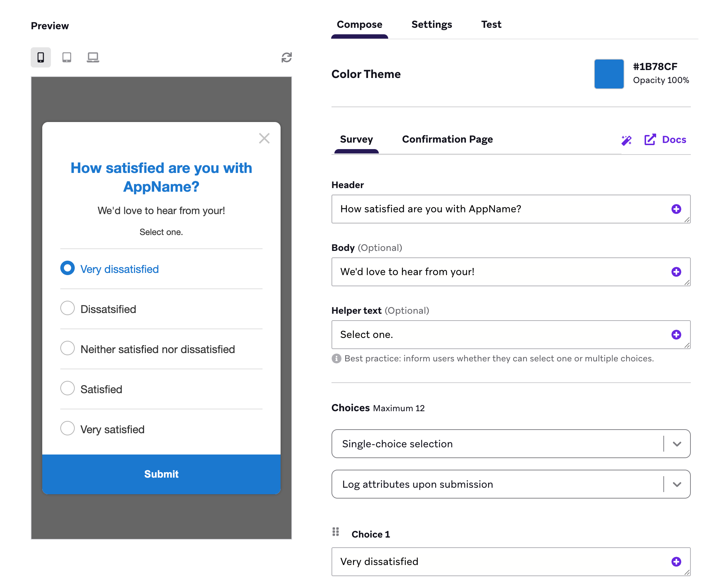The image size is (728, 587).
Task: Switch to the Settings tab
Action: [x=432, y=25]
